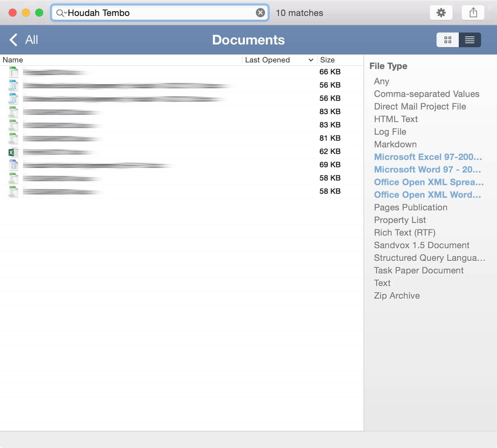This screenshot has width=497, height=448.
Task: Filter by HTML Text type
Action: (x=396, y=119)
